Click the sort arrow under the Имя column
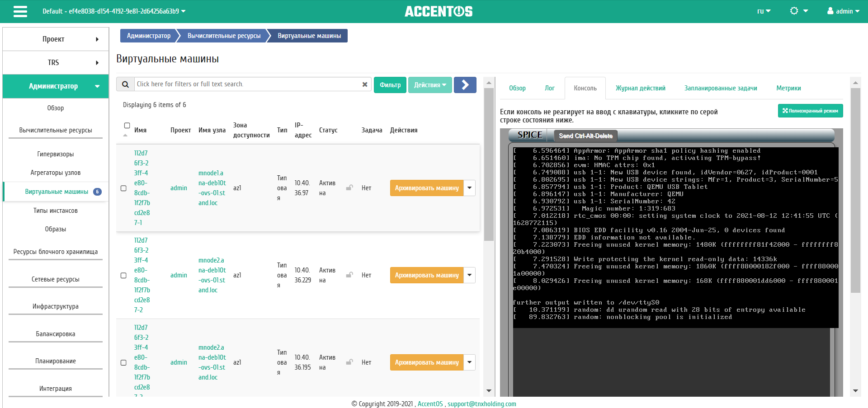Image resolution: width=868 pixels, height=408 pixels. (x=125, y=135)
